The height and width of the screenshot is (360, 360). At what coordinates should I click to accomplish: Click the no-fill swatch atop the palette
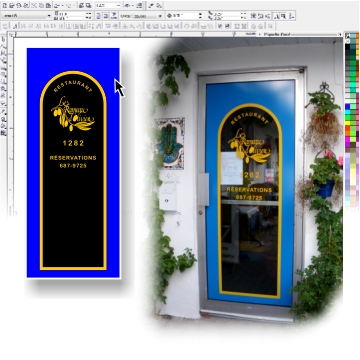347,41
